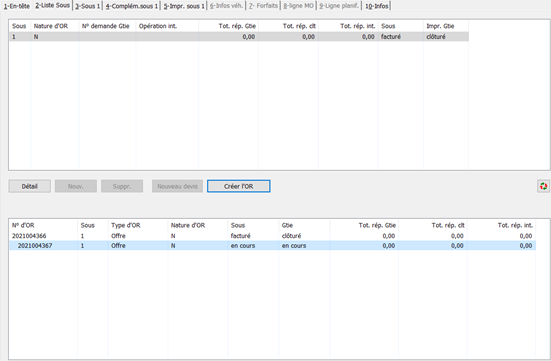Image resolution: width=551 pixels, height=361 pixels.
Task: Click the Créer l'OR button
Action: point(239,186)
